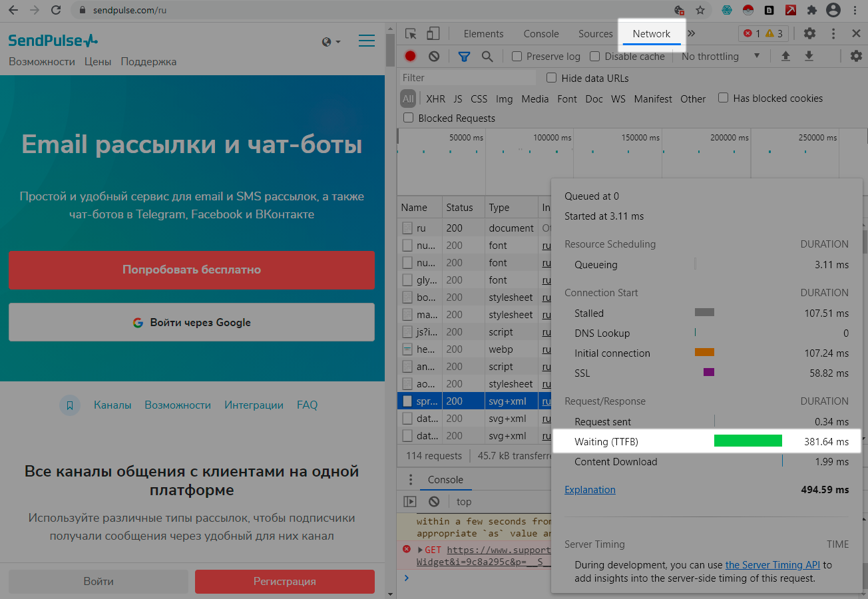Open the SendPulse hamburger menu
Screen dimensions: 868x599
click(367, 41)
